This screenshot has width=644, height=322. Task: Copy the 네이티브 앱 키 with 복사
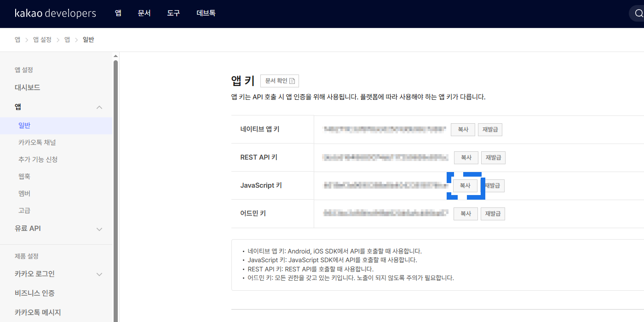pos(463,130)
